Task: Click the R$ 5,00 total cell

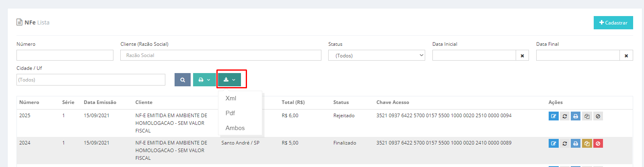Action: [x=290, y=143]
